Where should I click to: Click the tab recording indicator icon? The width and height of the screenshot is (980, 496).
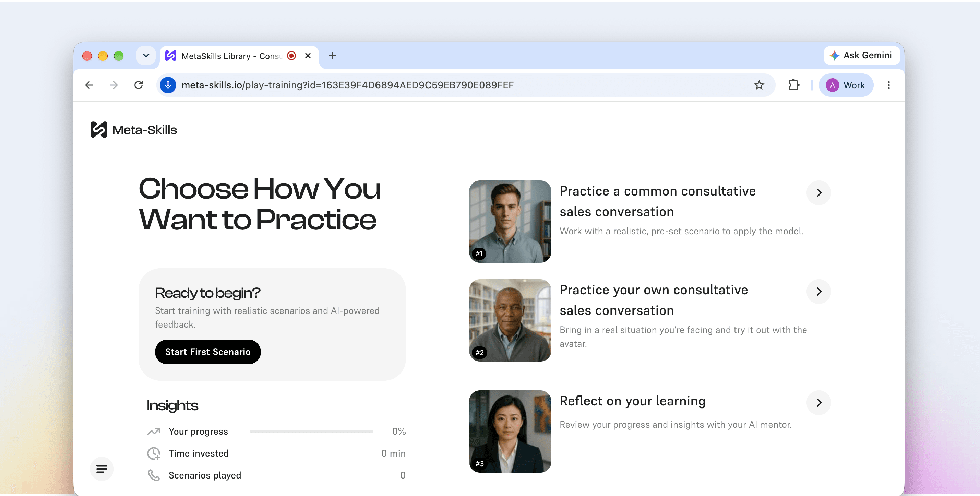[x=291, y=56]
